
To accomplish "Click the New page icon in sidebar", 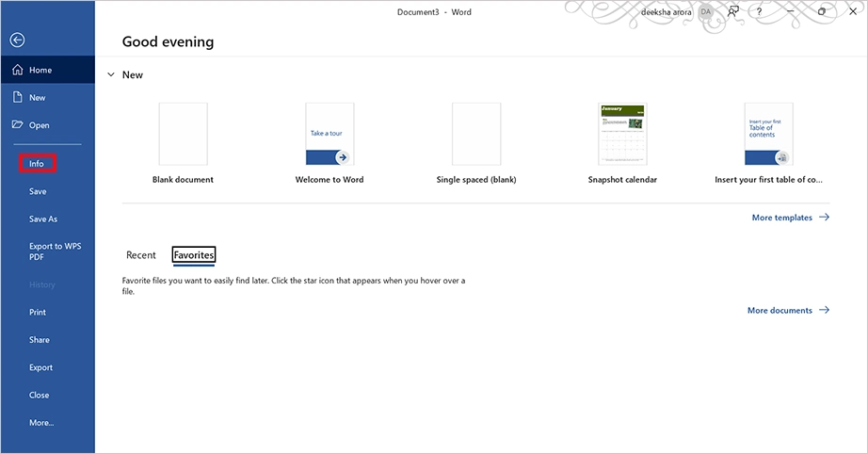I will 18,97.
